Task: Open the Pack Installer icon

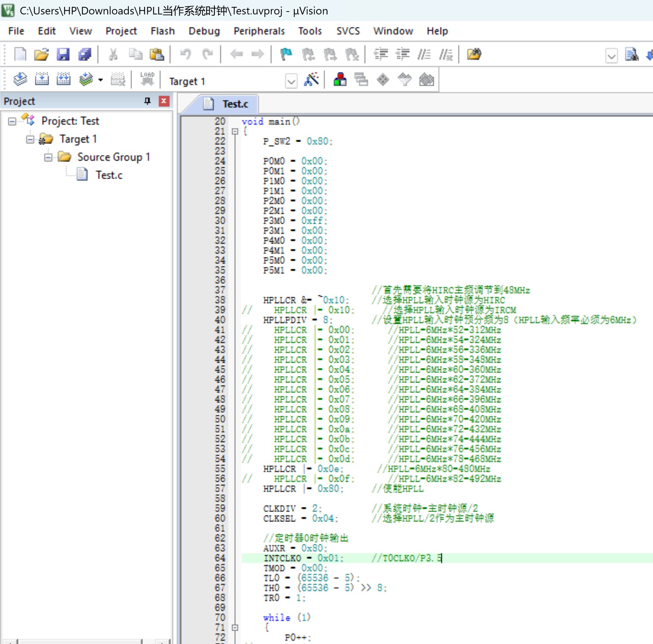Action: (x=426, y=79)
